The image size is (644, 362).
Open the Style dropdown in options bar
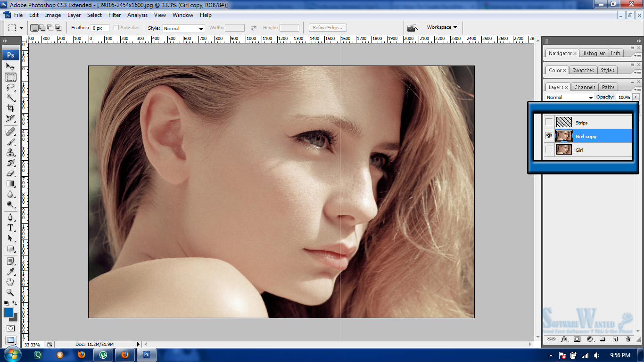183,28
